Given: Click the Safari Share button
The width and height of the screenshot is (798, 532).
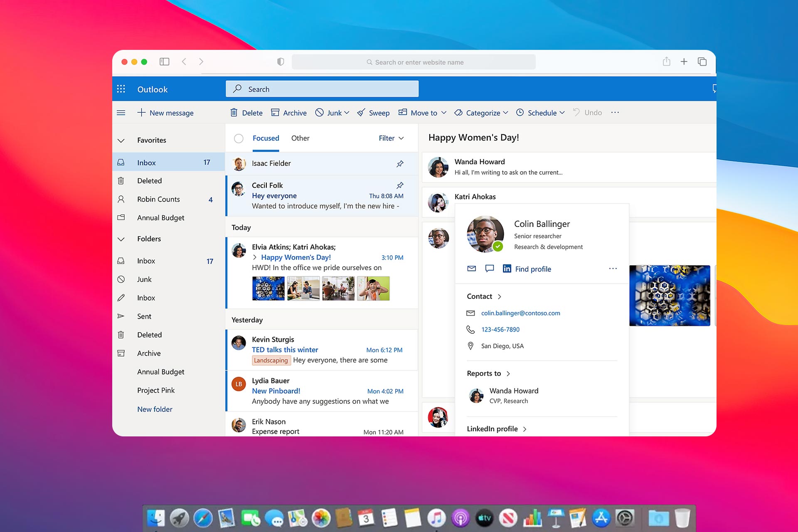Looking at the screenshot, I should coord(666,62).
